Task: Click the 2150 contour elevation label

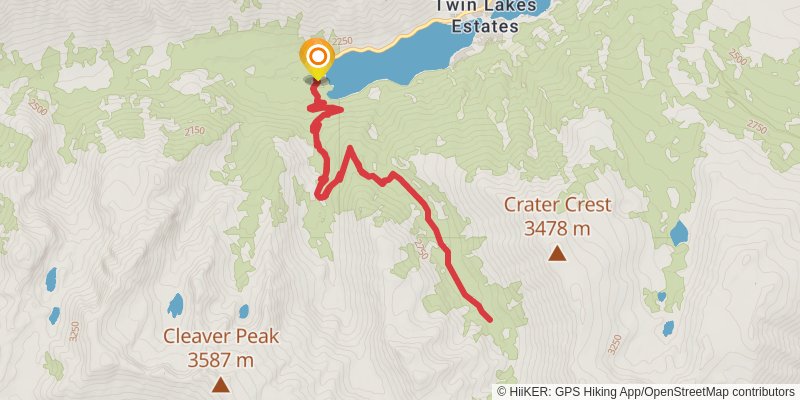Action: (x=194, y=131)
